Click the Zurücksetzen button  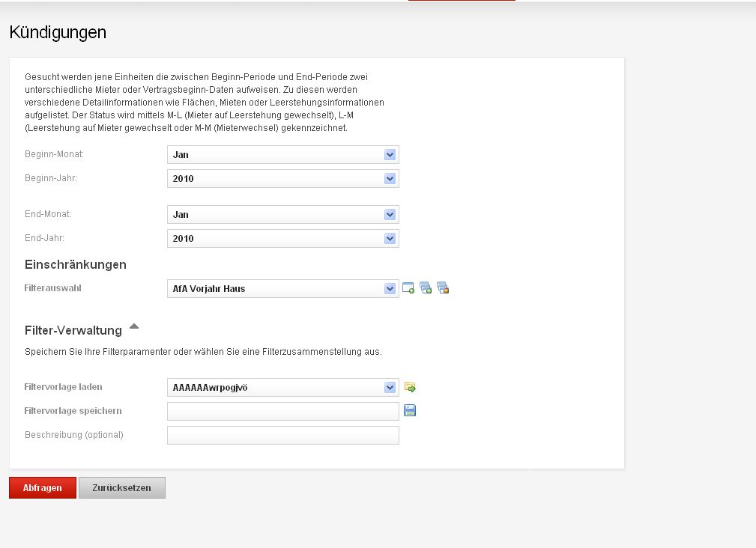coord(121,487)
